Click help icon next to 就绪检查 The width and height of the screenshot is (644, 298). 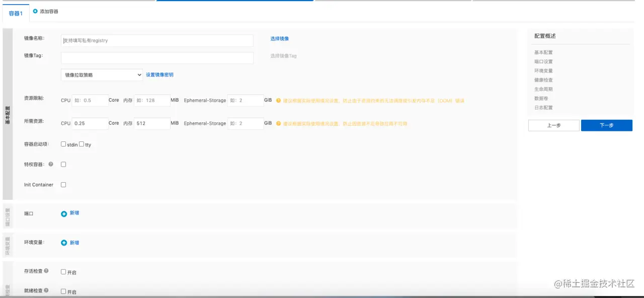point(46,290)
